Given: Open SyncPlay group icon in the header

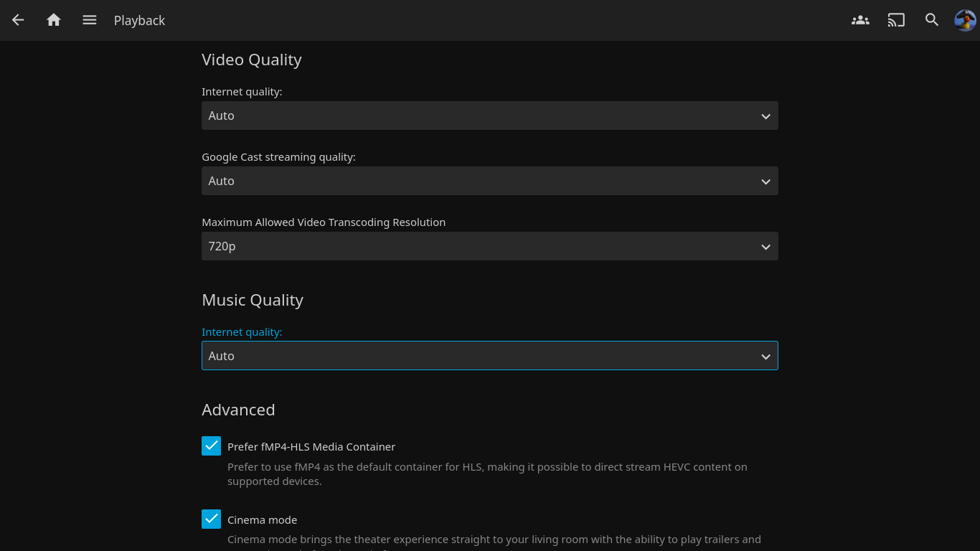Looking at the screenshot, I should click(860, 20).
